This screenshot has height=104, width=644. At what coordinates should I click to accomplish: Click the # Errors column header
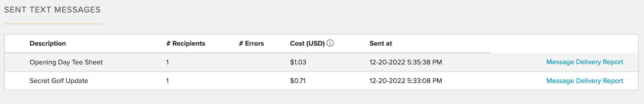coord(251,43)
